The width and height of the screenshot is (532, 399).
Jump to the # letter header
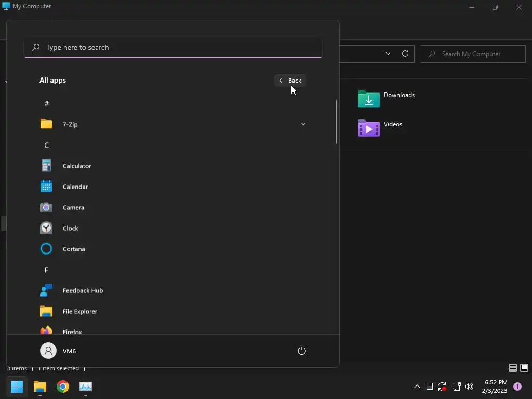46,103
